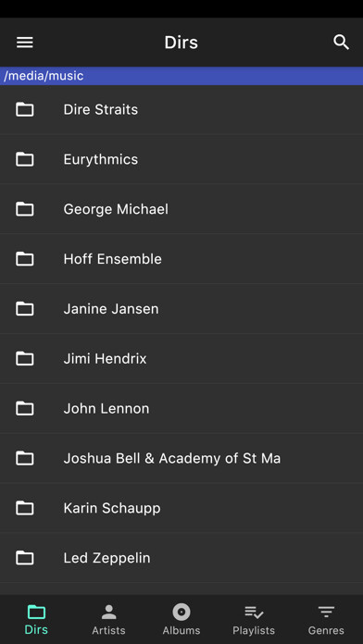Open the George Michael directory
The image size is (363, 644).
pyautogui.click(x=181, y=209)
